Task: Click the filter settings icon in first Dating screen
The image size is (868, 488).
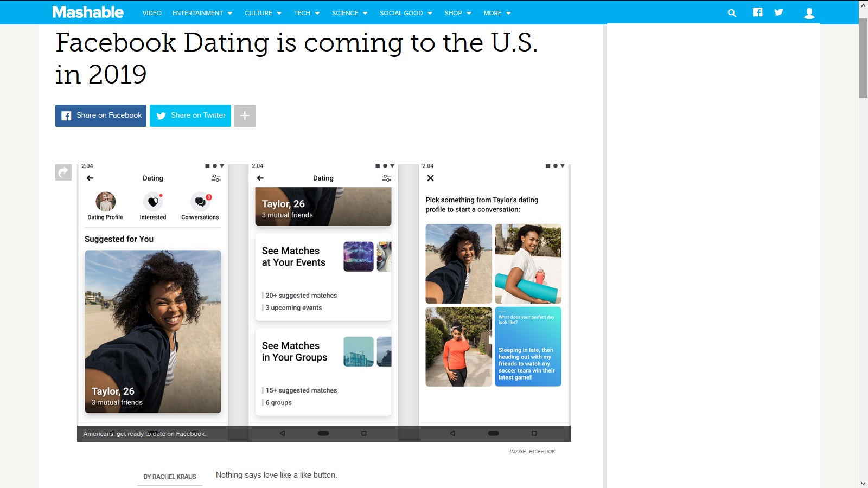Action: click(x=216, y=178)
